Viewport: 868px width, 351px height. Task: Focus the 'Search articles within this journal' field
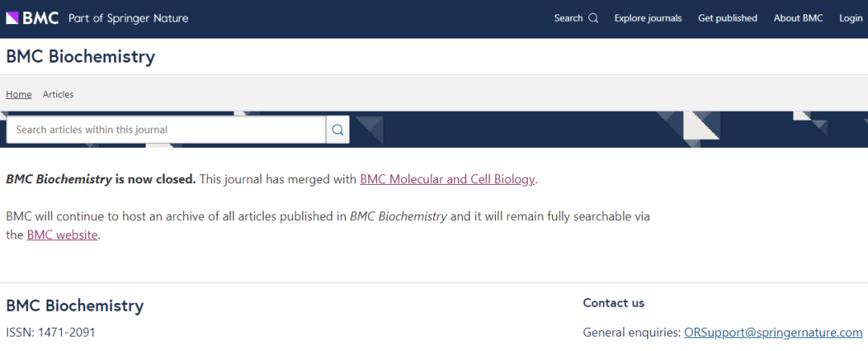click(166, 130)
